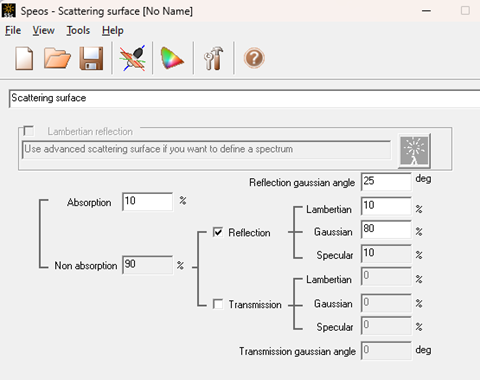Toggle the Lambertian reflection checkbox

tap(29, 131)
